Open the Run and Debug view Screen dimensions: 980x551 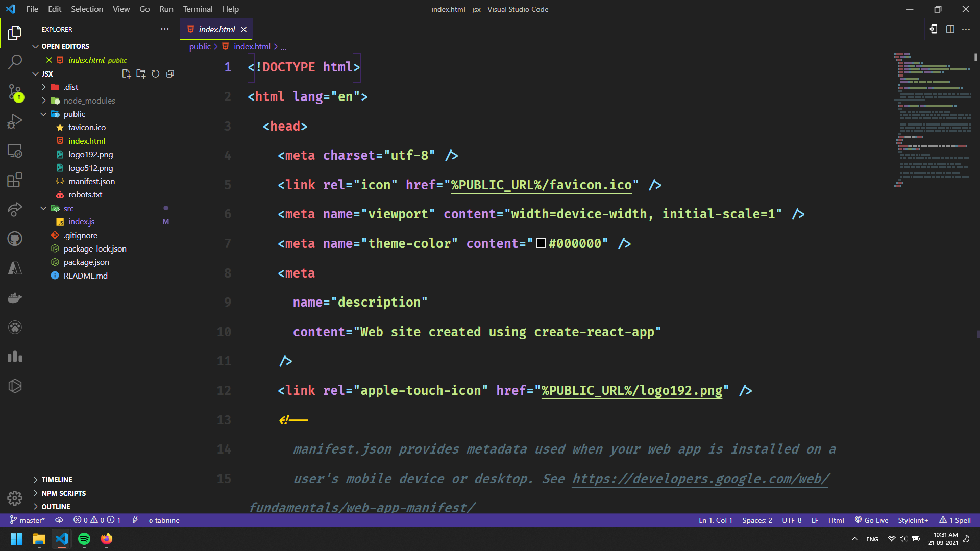pos(15,121)
